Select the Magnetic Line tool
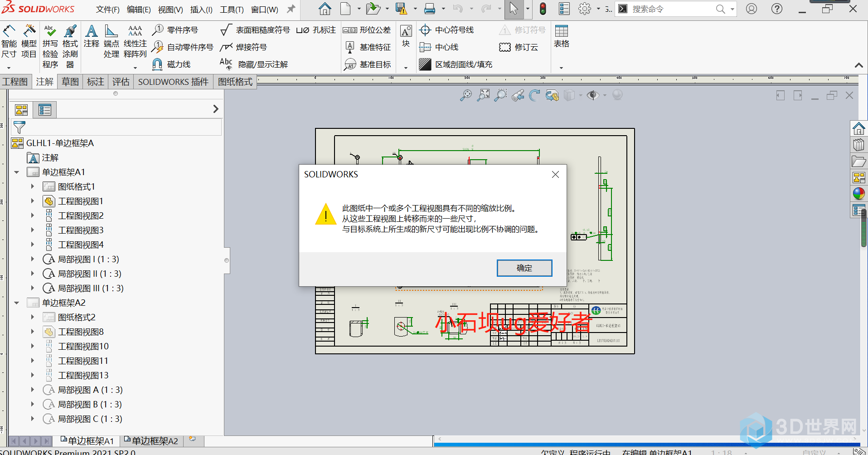Screen dimensions: 868x455 click(x=171, y=64)
